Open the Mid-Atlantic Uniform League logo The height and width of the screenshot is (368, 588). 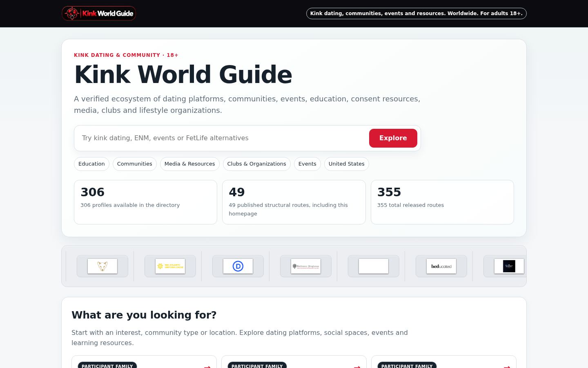(170, 266)
